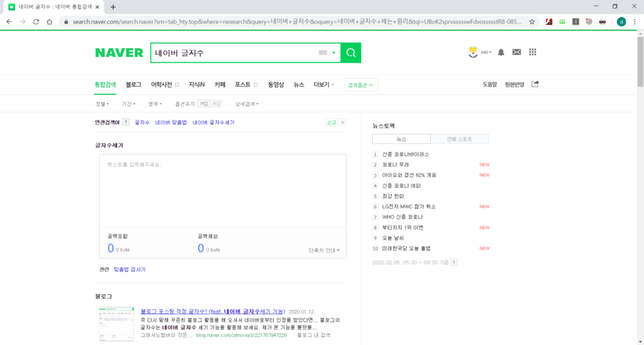644x345 pixels.
Task: Expand the 영역 area dropdown
Action: point(155,104)
